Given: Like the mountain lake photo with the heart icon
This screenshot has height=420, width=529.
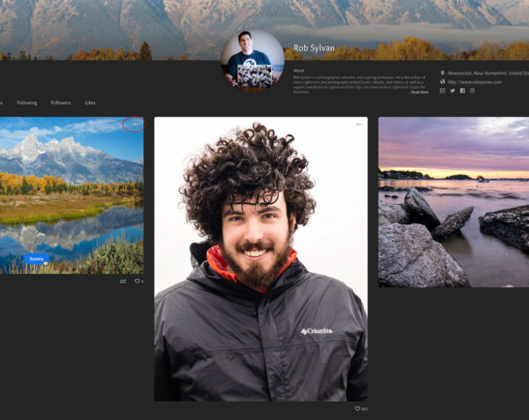Looking at the screenshot, I should coord(138,281).
